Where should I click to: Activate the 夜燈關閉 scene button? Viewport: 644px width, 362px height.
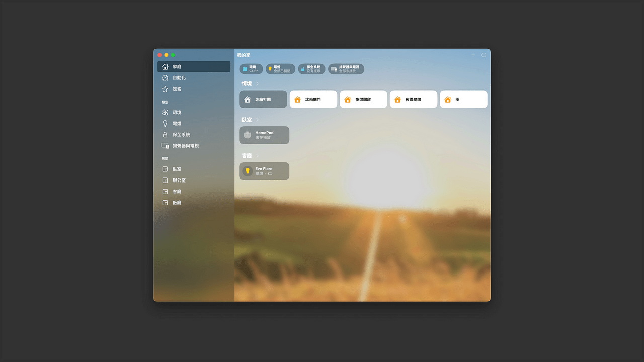click(x=414, y=99)
